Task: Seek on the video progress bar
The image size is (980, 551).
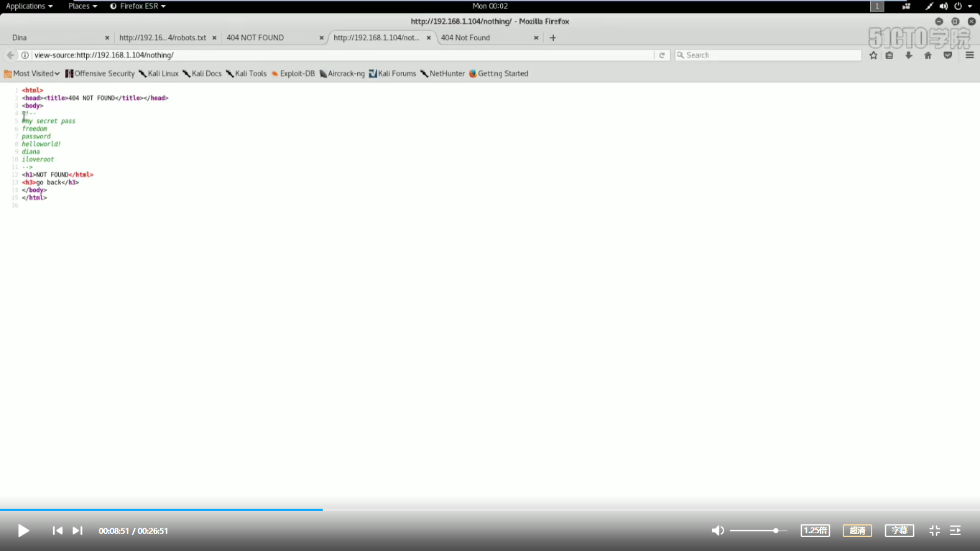Action: click(490, 509)
